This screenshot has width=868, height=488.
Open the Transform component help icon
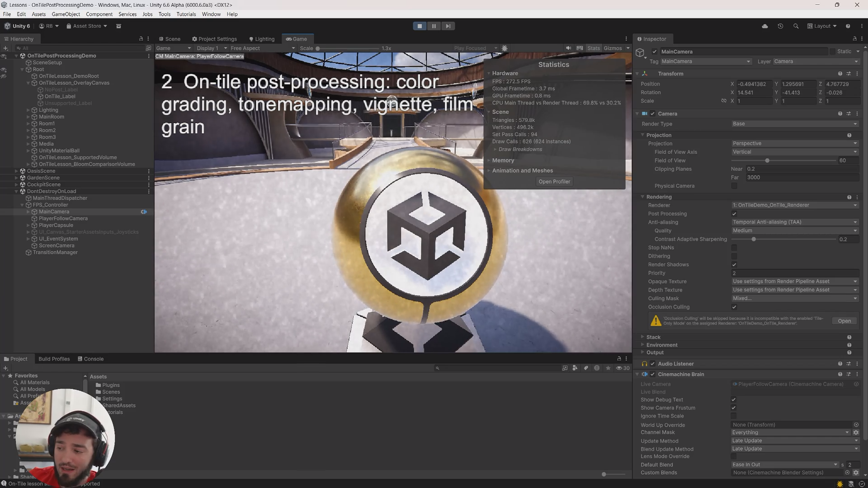pos(840,74)
